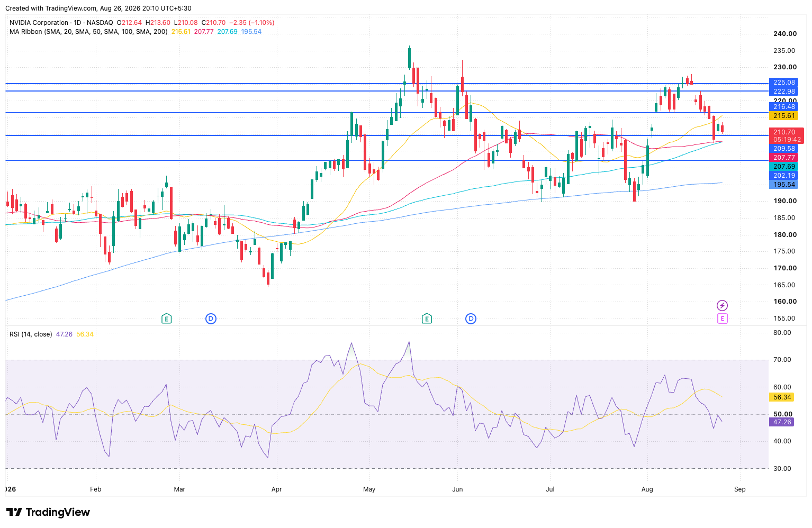This screenshot has width=812, height=528.
Task: Click the Sep label on time axis
Action: tap(739, 489)
